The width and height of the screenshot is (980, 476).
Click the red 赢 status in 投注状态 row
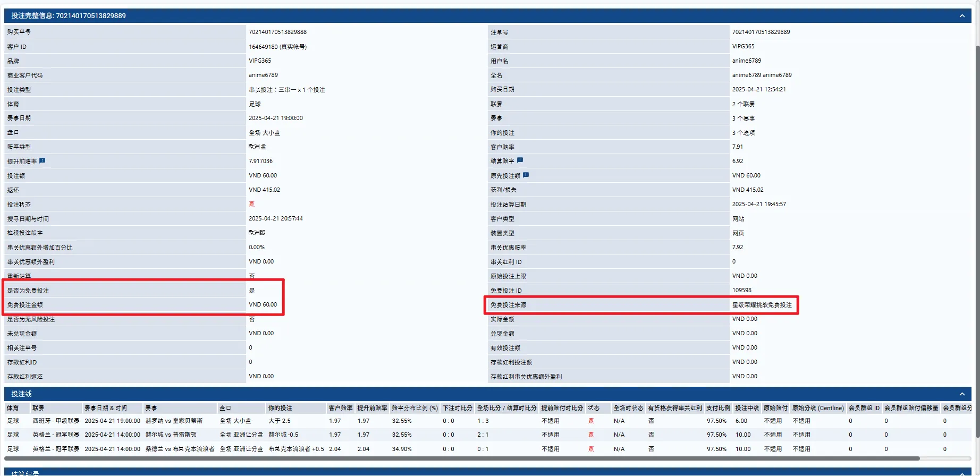point(252,204)
